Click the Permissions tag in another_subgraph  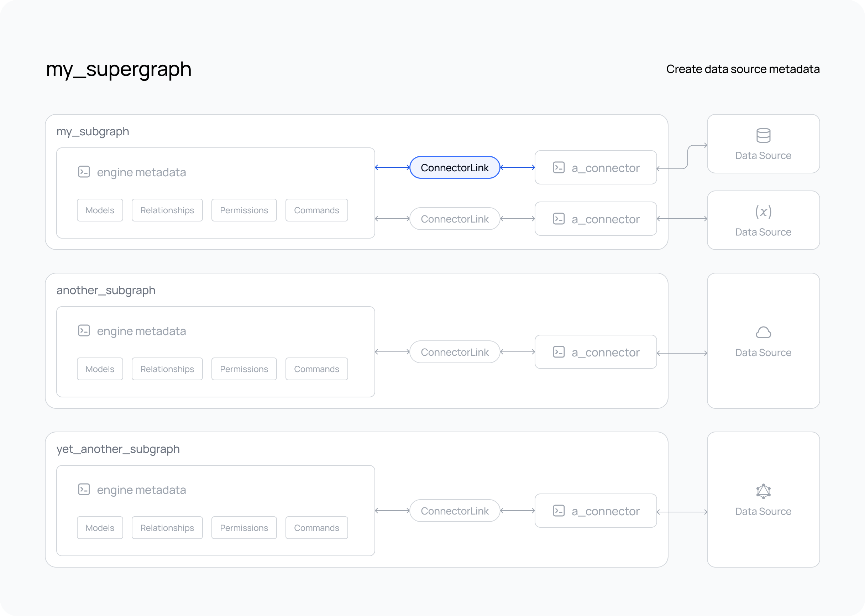click(x=243, y=369)
